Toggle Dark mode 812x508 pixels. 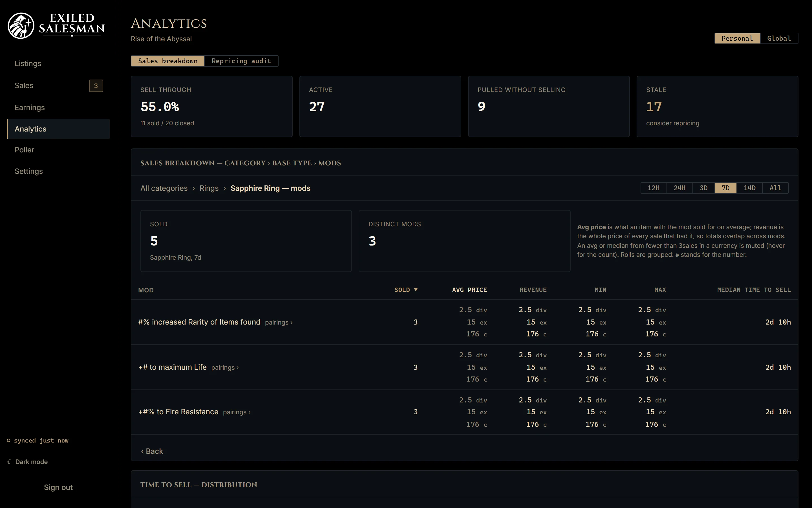[x=28, y=462]
